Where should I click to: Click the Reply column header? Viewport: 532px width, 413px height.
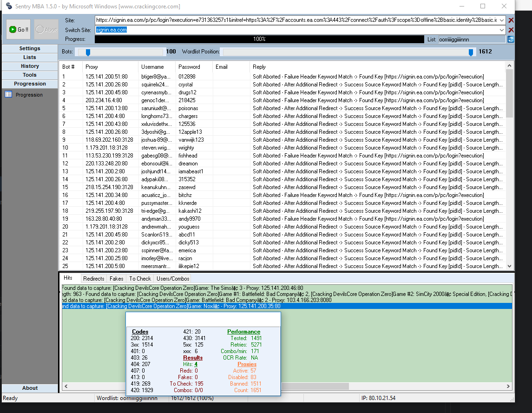(378, 67)
